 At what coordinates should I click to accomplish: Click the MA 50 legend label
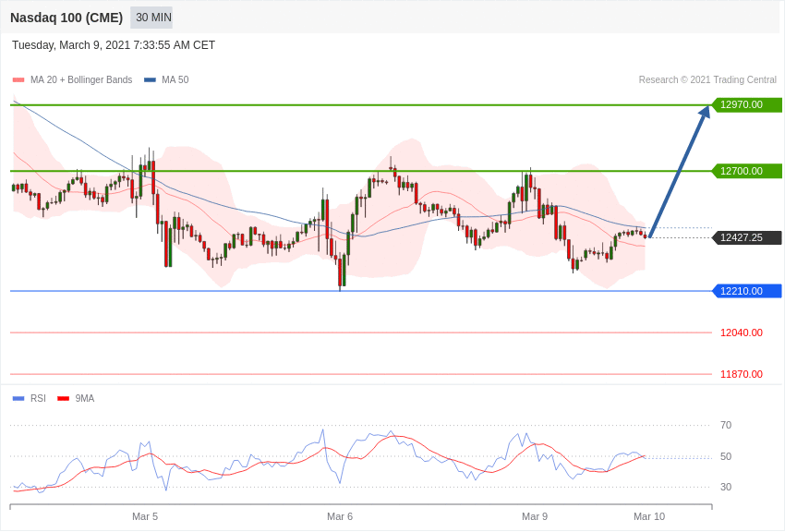coord(175,79)
